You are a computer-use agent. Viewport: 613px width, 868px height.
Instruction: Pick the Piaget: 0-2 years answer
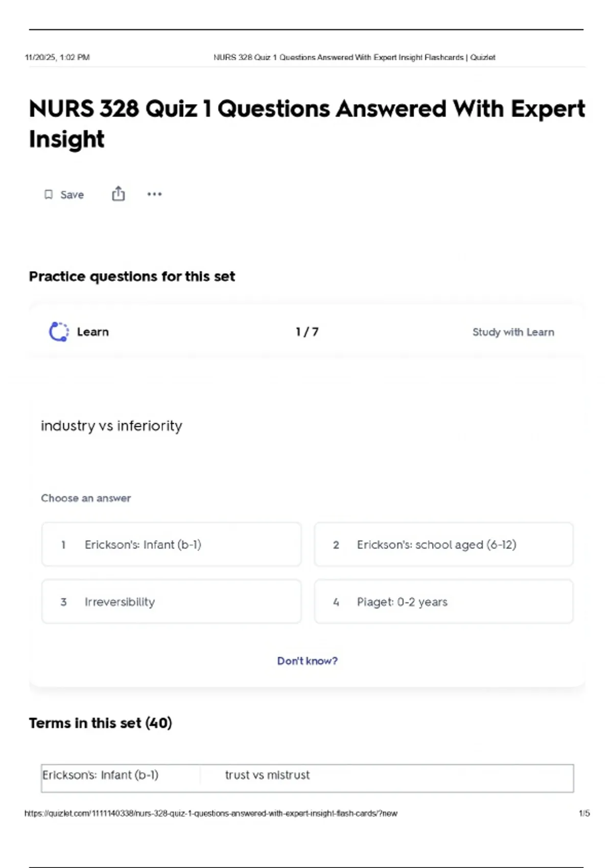[x=443, y=602]
